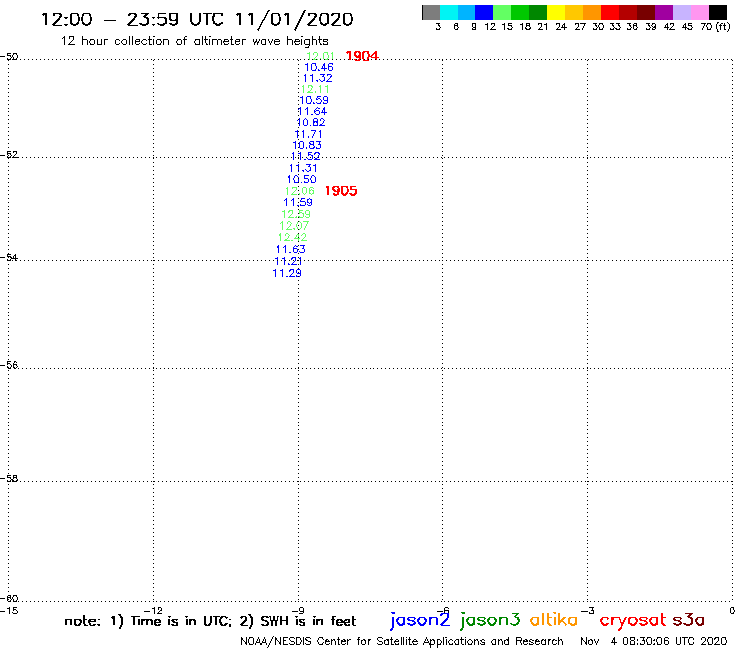Select the orange altika satellite legend label
Viewport: 740px width, 650px height.
click(x=554, y=620)
